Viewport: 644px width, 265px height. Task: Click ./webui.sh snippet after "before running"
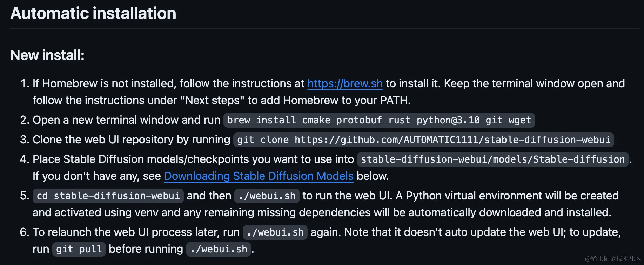click(219, 249)
